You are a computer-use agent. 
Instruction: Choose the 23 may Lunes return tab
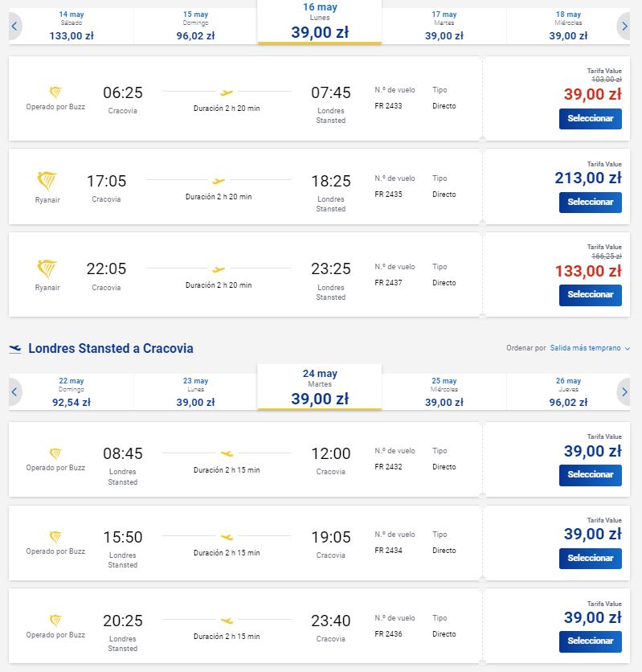pos(196,392)
